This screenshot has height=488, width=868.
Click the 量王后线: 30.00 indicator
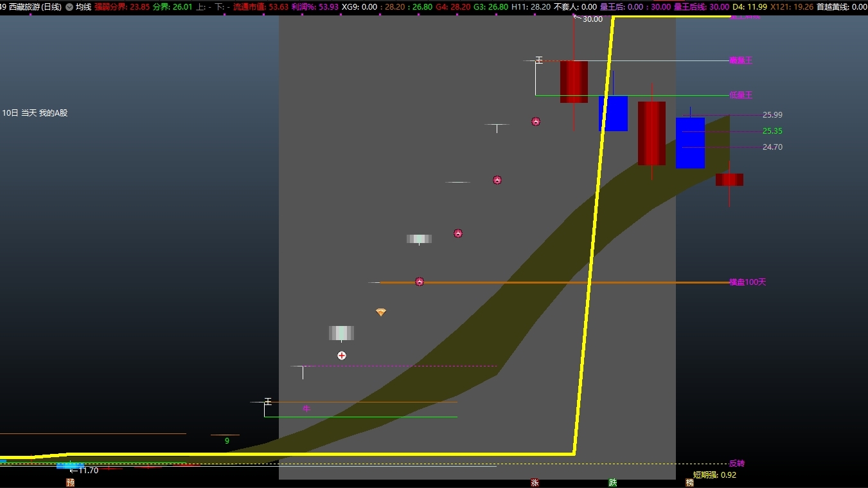(x=702, y=7)
